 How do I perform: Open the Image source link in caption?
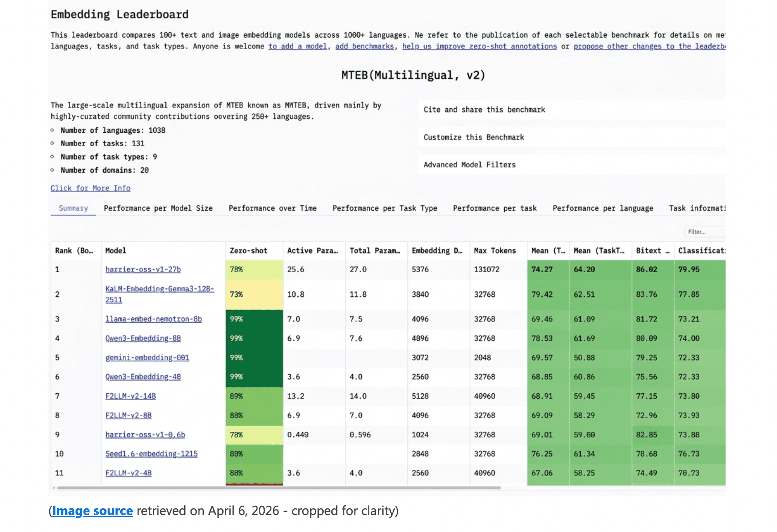coord(93,511)
